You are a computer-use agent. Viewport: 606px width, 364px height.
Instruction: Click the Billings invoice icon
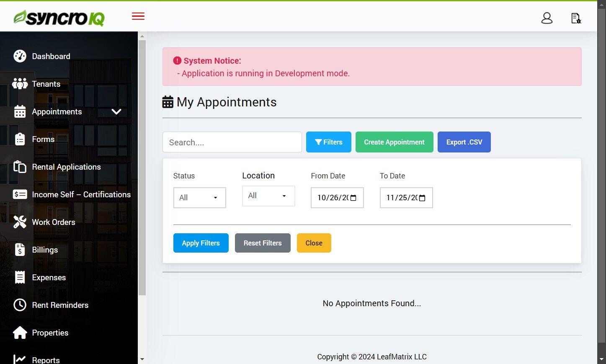point(20,250)
